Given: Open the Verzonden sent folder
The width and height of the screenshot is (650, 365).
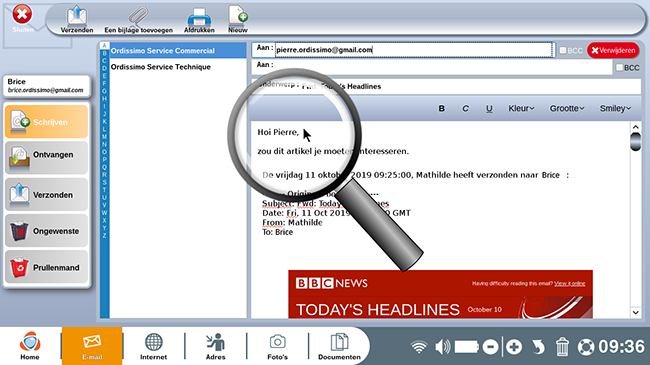Looking at the screenshot, I should point(46,194).
